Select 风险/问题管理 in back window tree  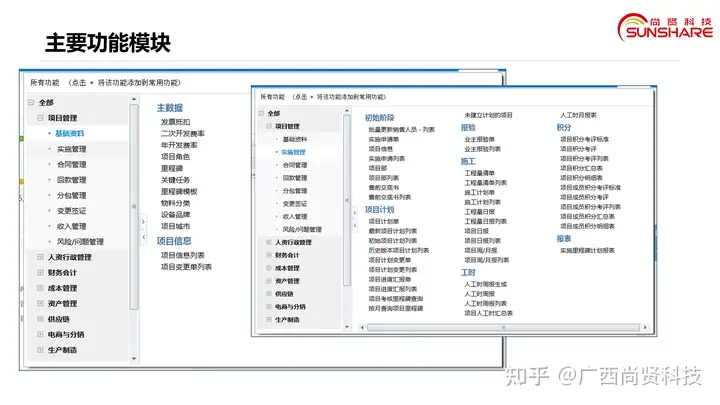point(80,242)
